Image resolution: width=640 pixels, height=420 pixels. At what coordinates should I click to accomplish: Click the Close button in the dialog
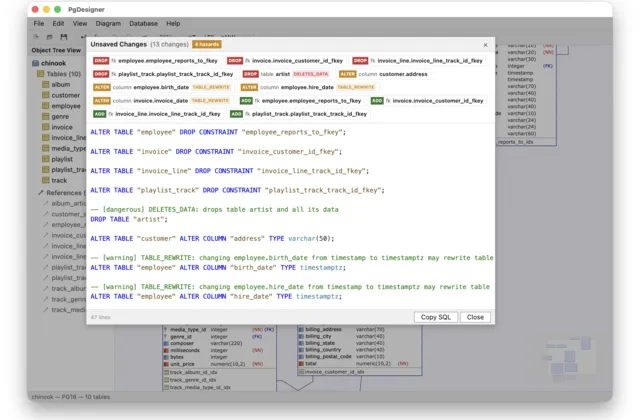(x=475, y=317)
